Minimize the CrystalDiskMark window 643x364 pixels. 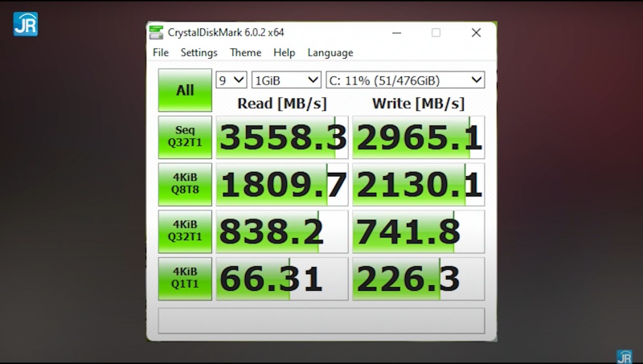click(x=396, y=33)
